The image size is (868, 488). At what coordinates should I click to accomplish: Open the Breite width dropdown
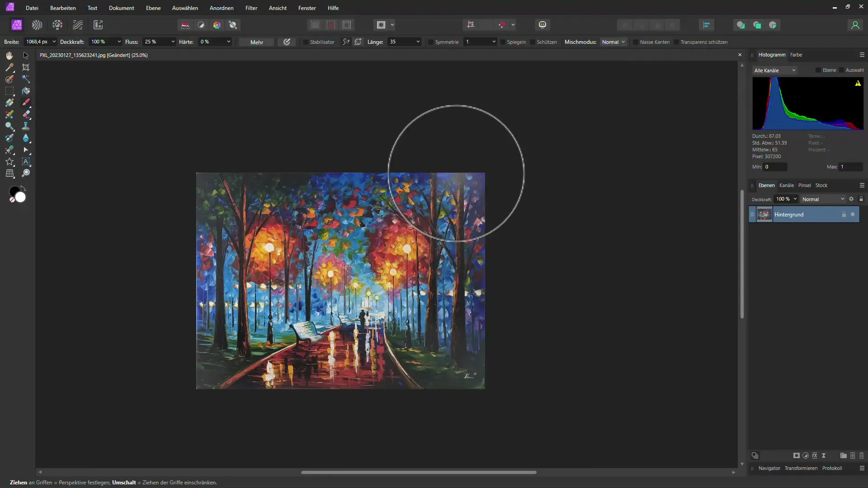(x=54, y=42)
